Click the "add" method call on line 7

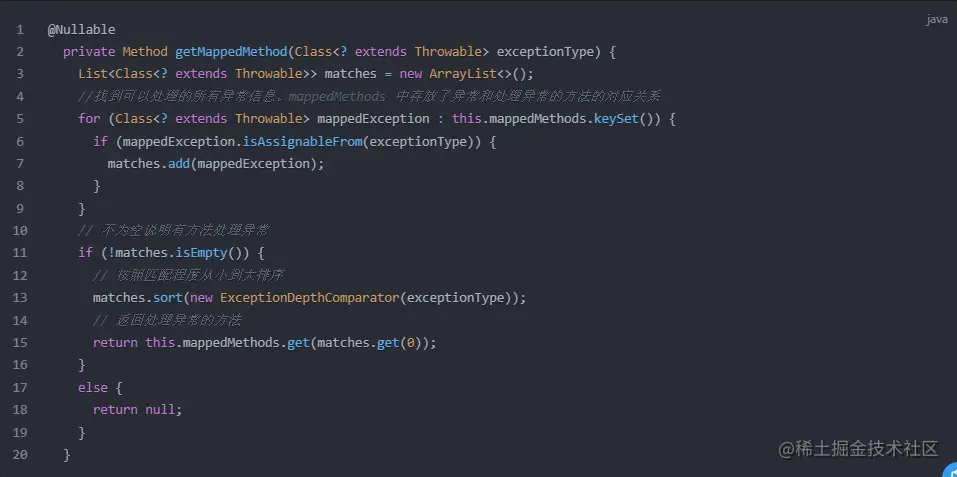tap(179, 163)
